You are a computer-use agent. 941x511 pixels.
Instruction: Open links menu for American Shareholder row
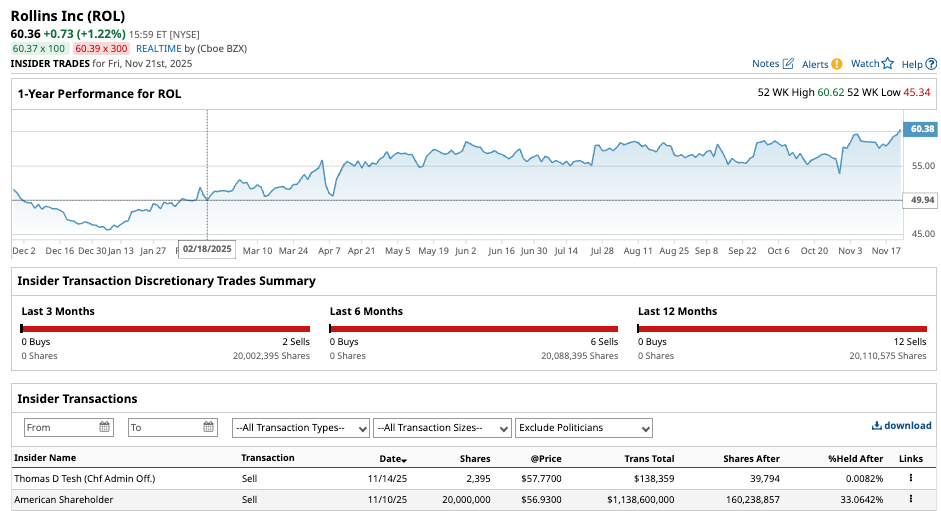[x=910, y=499]
